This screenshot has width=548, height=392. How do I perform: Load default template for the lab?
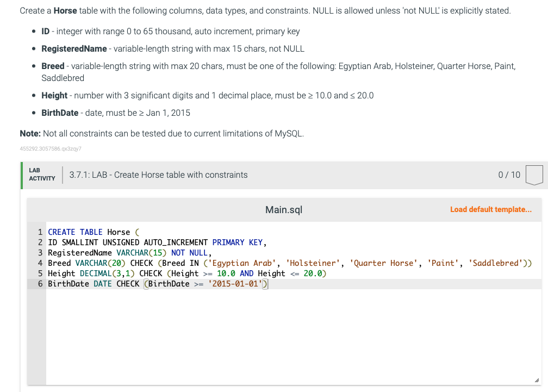tap(490, 209)
